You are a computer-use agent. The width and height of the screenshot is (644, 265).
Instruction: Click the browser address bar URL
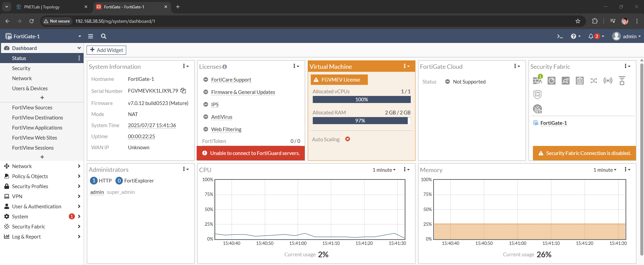click(115, 21)
